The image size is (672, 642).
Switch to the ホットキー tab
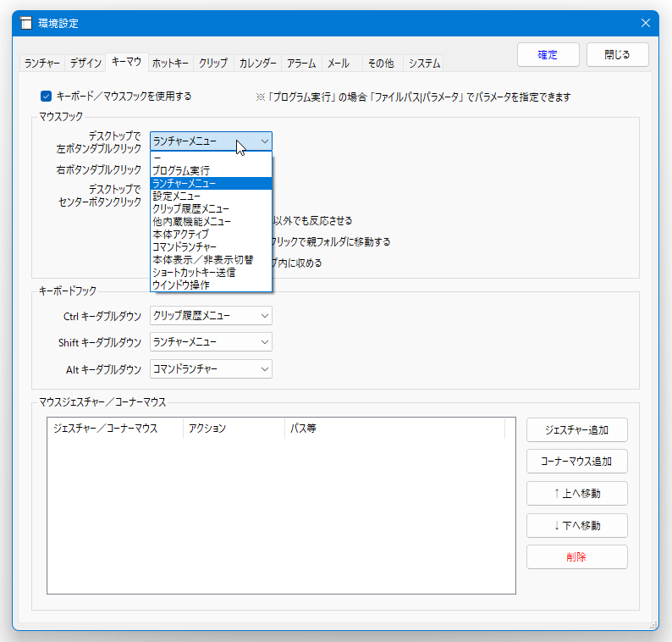[170, 64]
